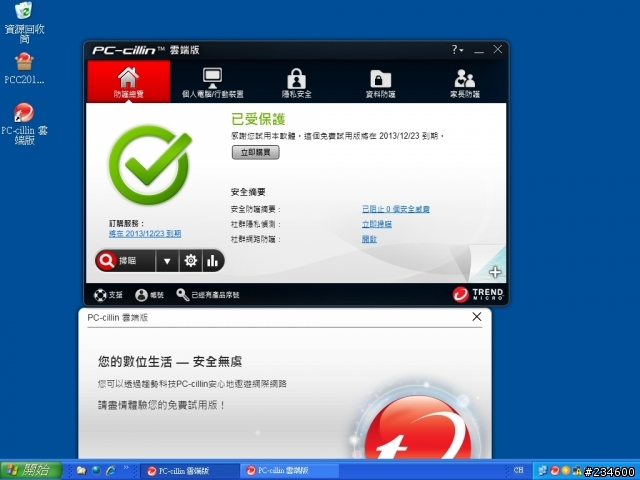This screenshot has height=480, width=640.
Task: Open the 開始 Start menu
Action: point(31,470)
